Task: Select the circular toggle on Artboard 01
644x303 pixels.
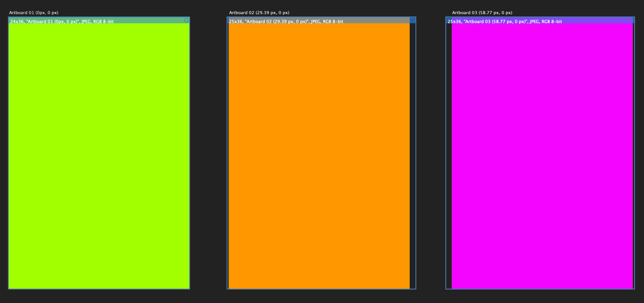Action: point(186,20)
